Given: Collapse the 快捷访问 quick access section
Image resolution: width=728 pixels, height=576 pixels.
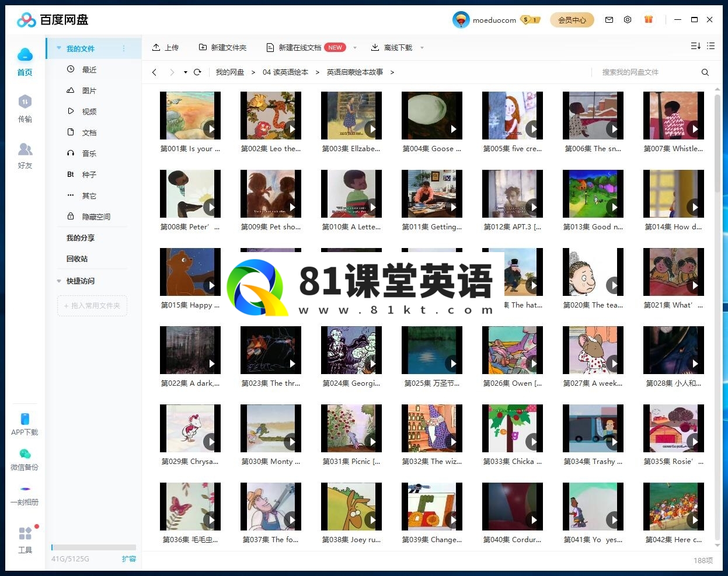Looking at the screenshot, I should point(58,281).
